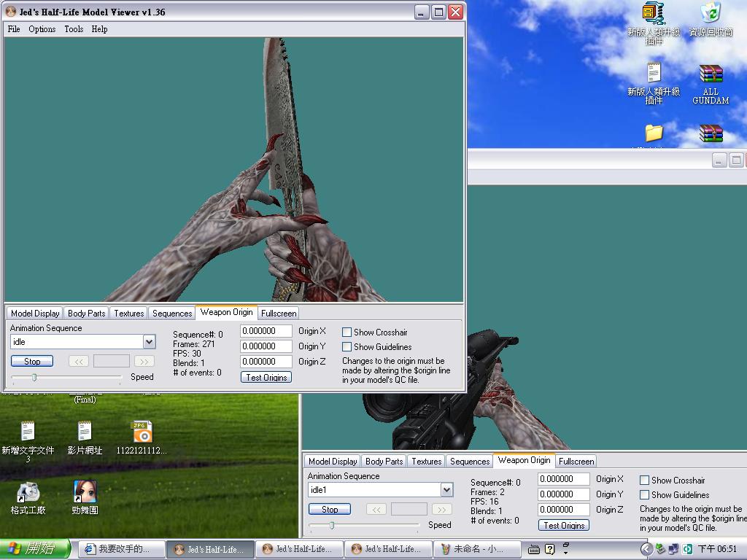747x560 pixels.
Task: Switch to Textures tab in front window
Action: 128,314
